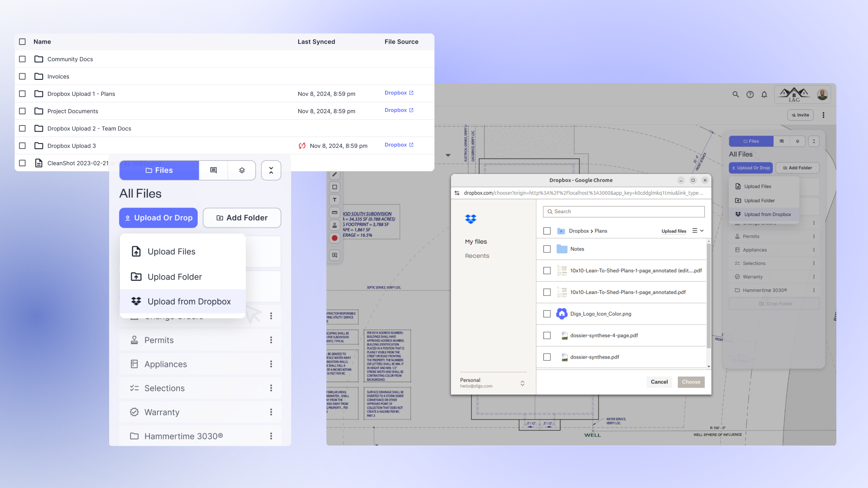This screenshot has width=868, height=488.
Task: Select the Notes folder checkbox in Dropbox
Action: (x=547, y=249)
